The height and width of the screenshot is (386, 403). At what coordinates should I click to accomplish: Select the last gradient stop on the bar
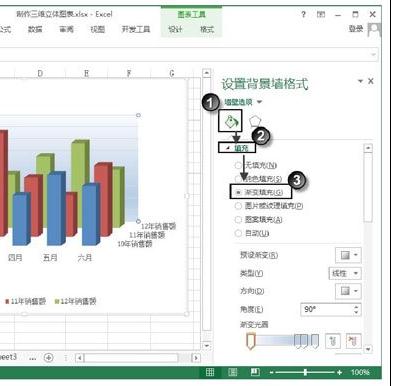click(315, 341)
